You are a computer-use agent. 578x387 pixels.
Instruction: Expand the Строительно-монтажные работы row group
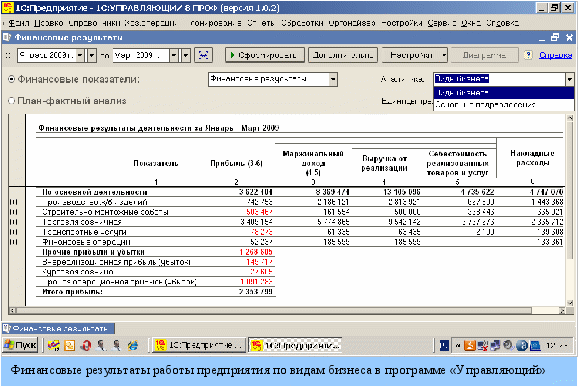point(13,212)
